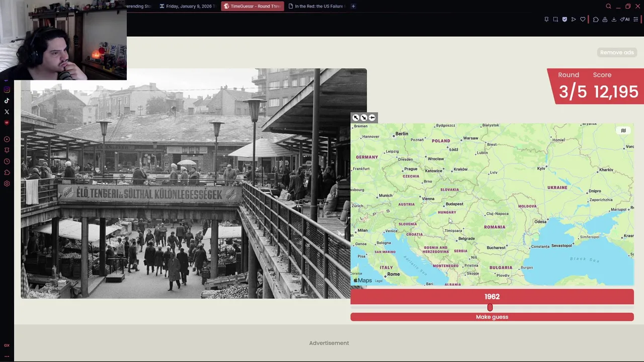Screen dimensions: 644x362
Task: Click Cluj-Napoca on the map
Action: pyautogui.click(x=497, y=213)
